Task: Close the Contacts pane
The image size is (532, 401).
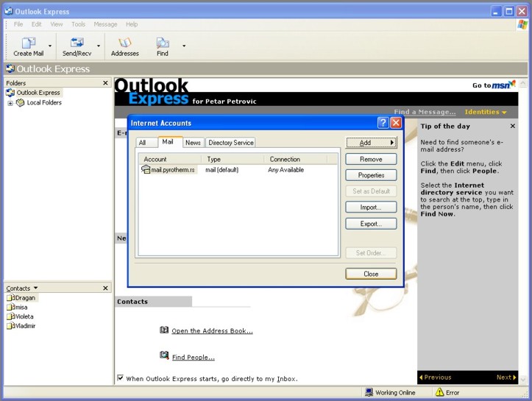Action: pos(105,288)
